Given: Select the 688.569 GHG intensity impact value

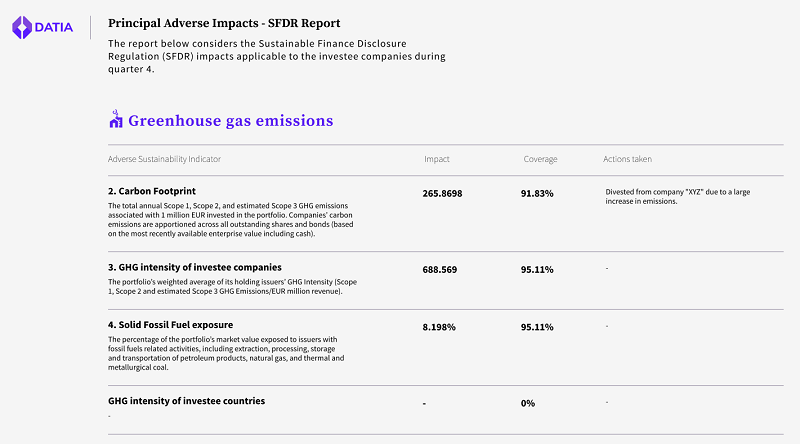Looking at the screenshot, I should (x=440, y=269).
